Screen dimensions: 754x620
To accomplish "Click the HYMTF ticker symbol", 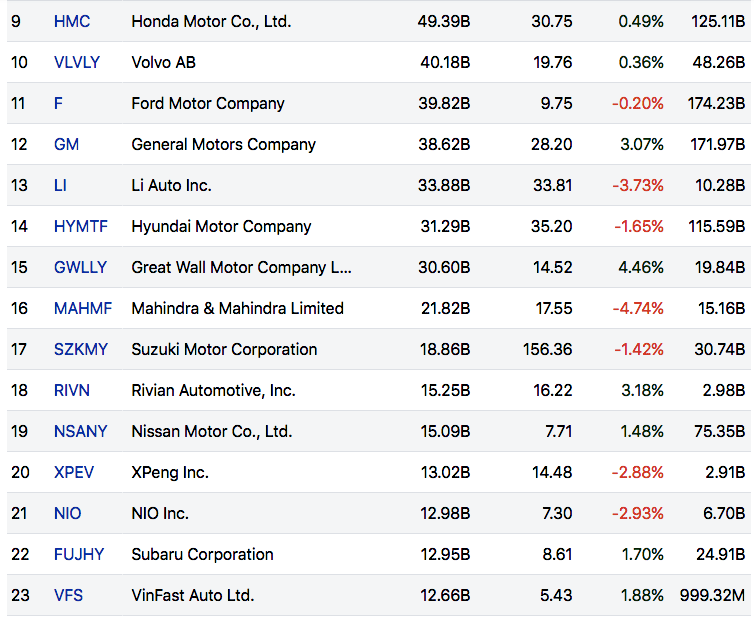I will click(x=80, y=226).
